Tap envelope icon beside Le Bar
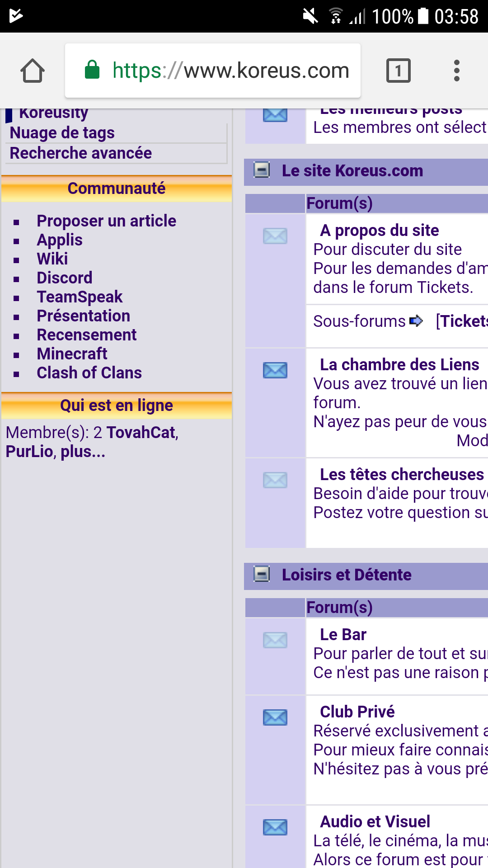The width and height of the screenshot is (488, 868). tap(275, 640)
